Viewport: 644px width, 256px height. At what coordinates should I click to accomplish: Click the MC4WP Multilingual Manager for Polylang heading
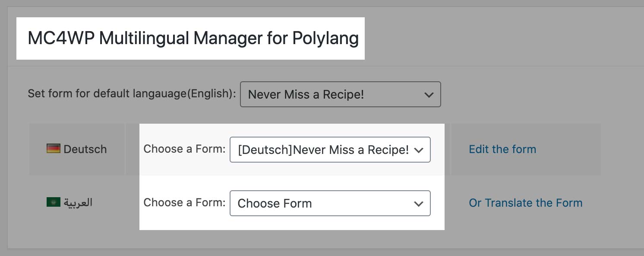193,38
